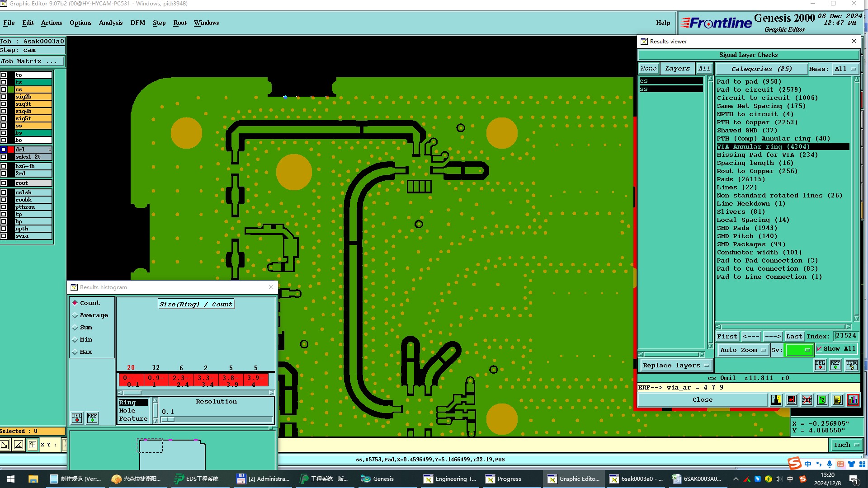Click the grid snap icon near XY field
Image resolution: width=868 pixels, height=488 pixels.
tap(33, 445)
